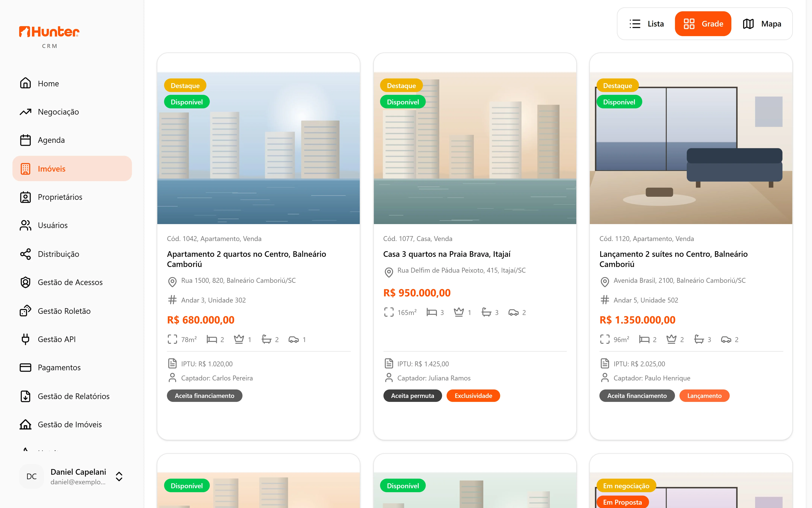Click IPTU: R$ 2.025,00
The image size is (812, 508).
click(639, 364)
